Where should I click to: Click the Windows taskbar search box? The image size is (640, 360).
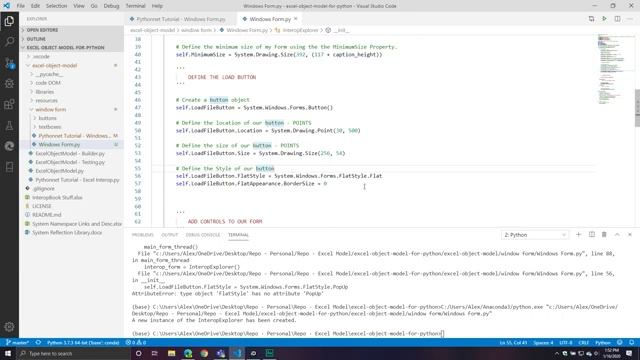[x=73, y=353]
